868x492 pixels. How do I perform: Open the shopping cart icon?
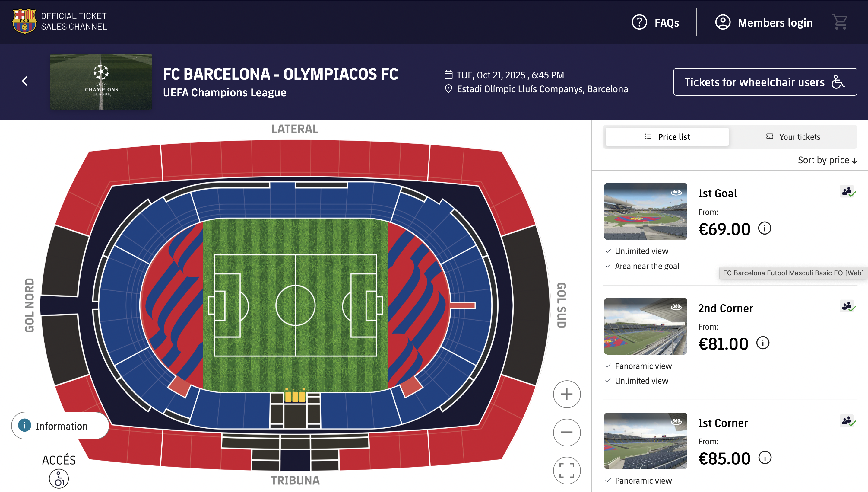(840, 22)
